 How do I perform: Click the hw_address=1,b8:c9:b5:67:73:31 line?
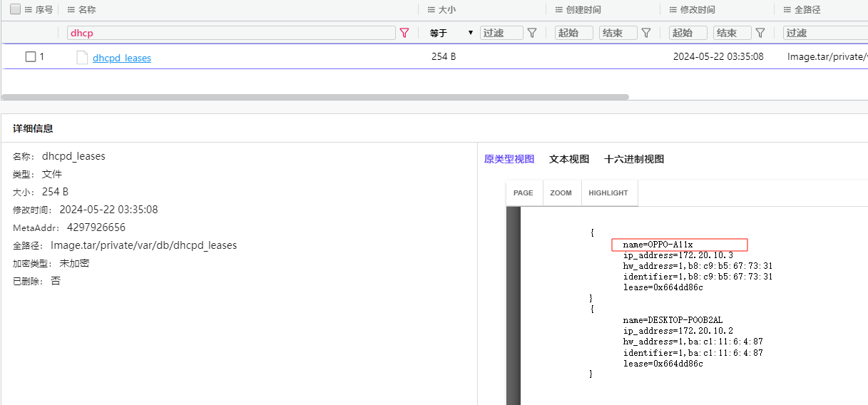click(698, 266)
